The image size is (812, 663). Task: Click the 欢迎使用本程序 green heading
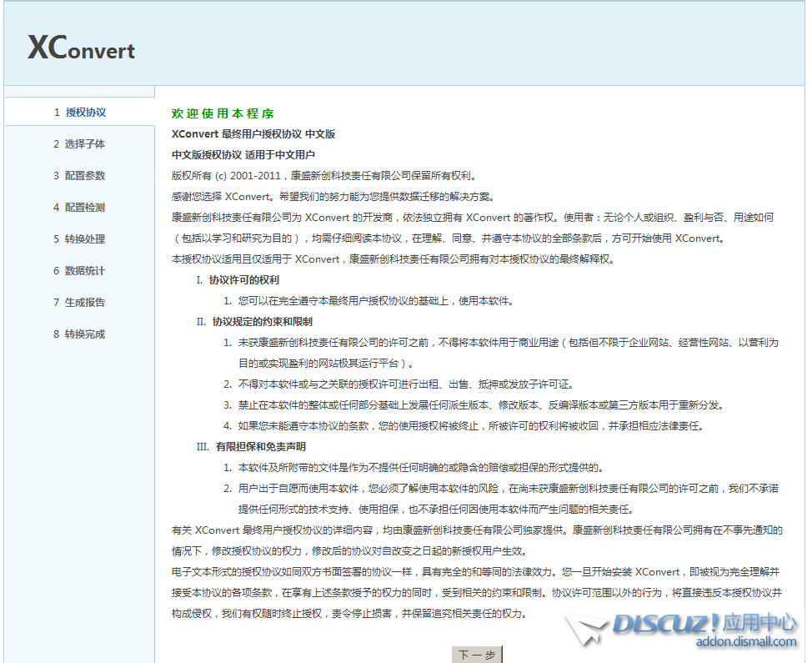point(223,113)
